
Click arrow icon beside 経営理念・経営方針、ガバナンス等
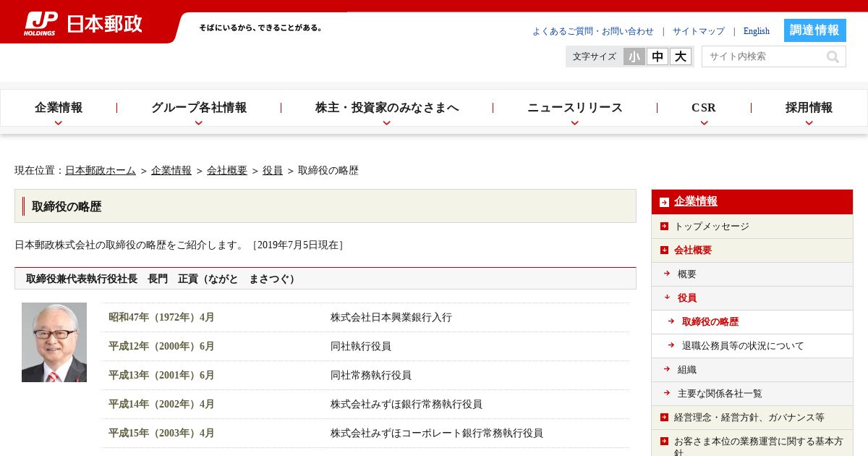664,417
